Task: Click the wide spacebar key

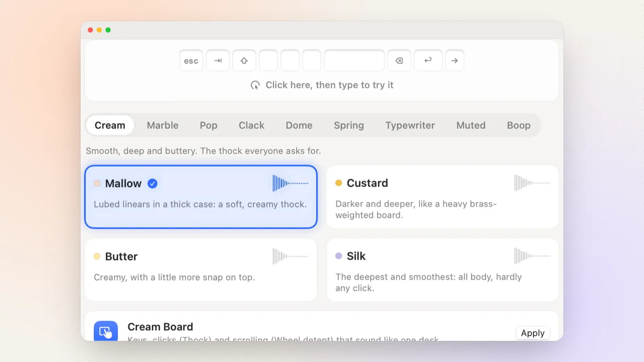Action: click(x=354, y=61)
